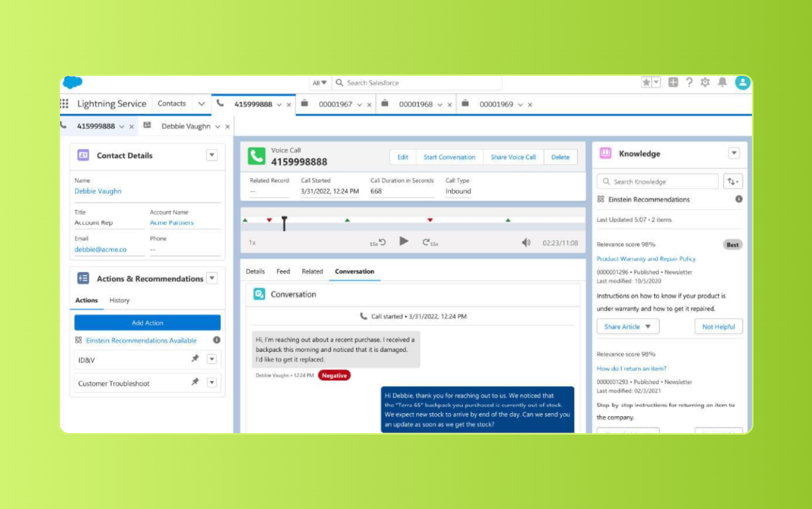Open the Favorites star icon
This screenshot has height=509, width=812.
[646, 82]
